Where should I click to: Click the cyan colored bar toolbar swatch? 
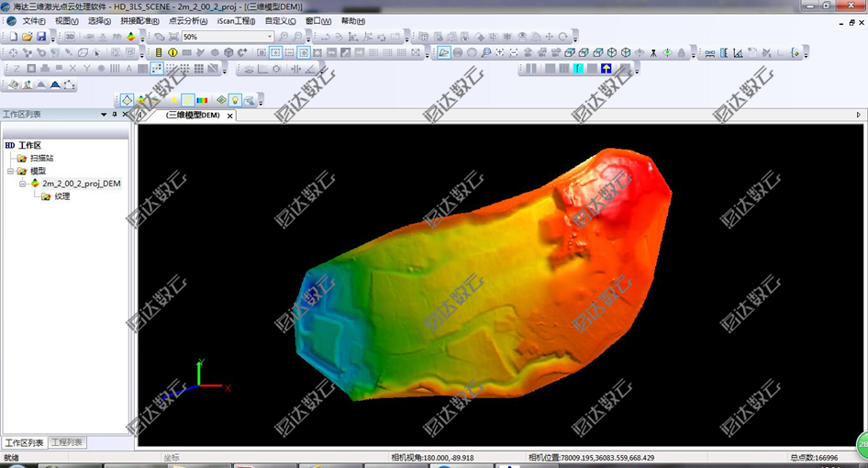578,68
